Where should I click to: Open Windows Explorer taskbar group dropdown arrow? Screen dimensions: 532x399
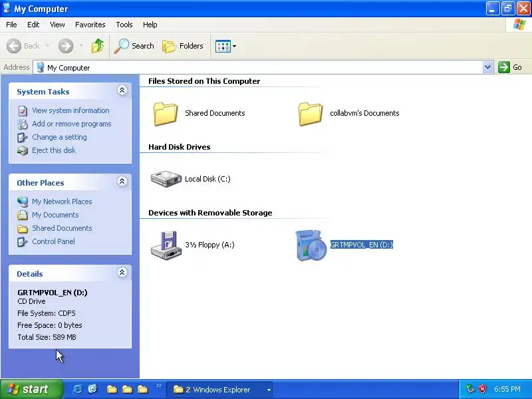click(x=269, y=390)
